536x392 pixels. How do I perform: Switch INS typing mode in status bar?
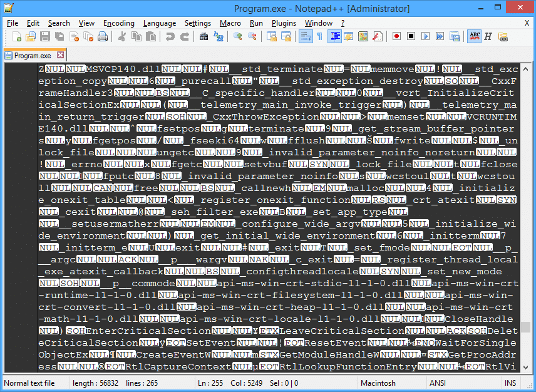(x=510, y=383)
